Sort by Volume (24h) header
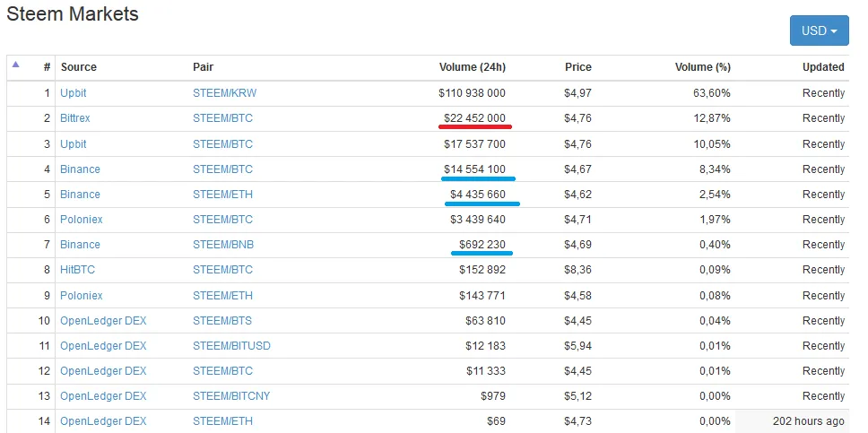The width and height of the screenshot is (868, 433). tap(473, 67)
